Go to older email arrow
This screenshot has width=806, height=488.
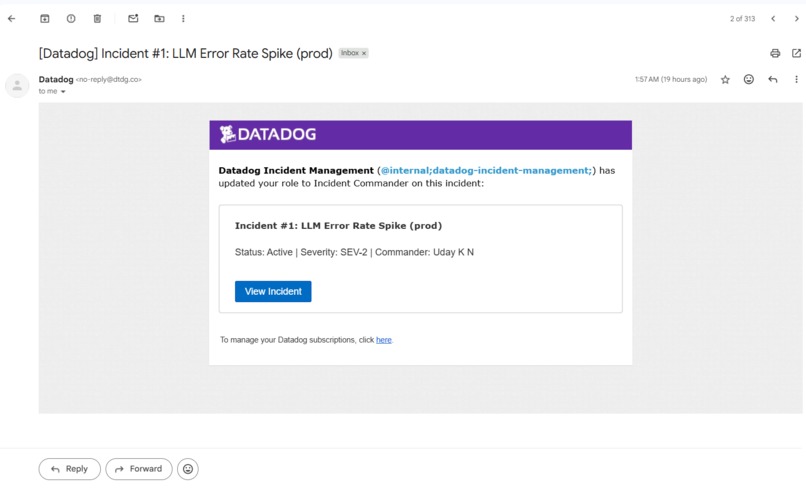797,19
